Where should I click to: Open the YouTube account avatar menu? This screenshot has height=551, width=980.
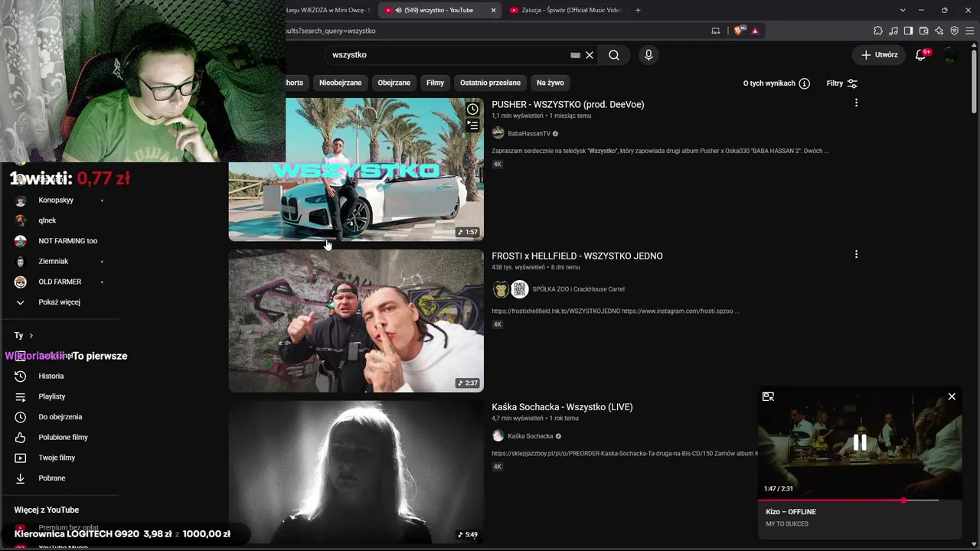point(949,55)
